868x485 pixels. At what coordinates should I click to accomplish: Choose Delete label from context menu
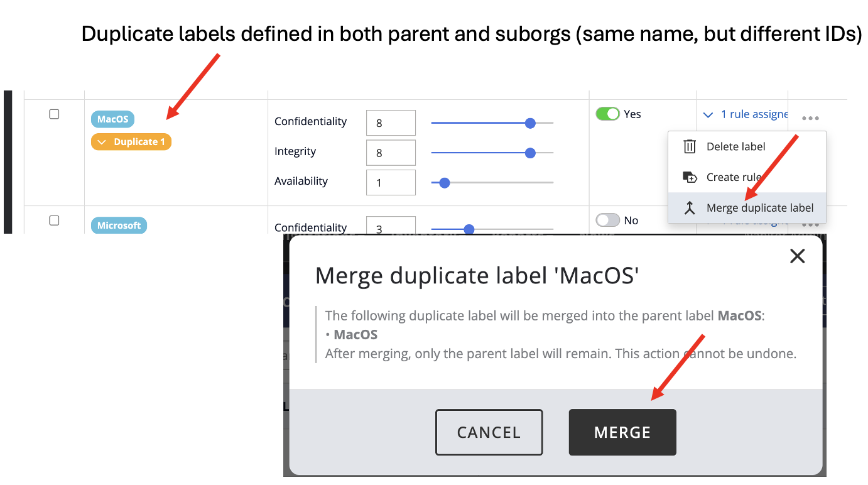(735, 146)
